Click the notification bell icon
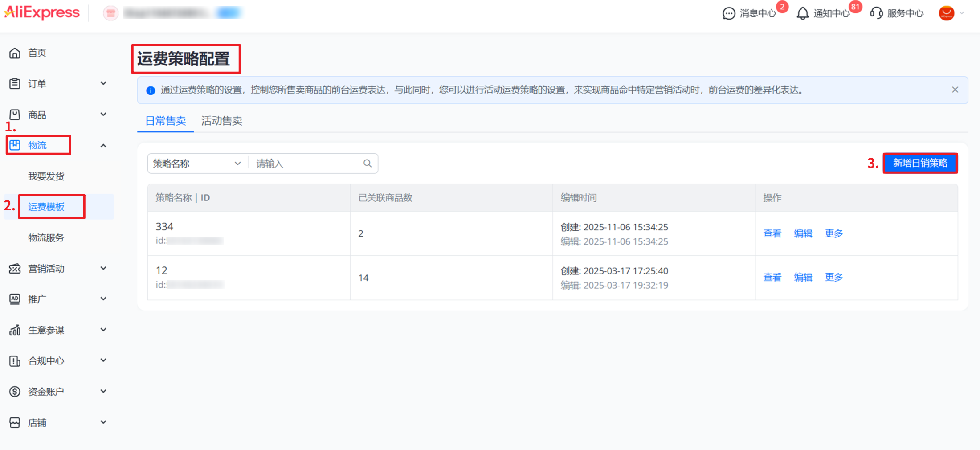The width and height of the screenshot is (980, 450). pos(802,13)
